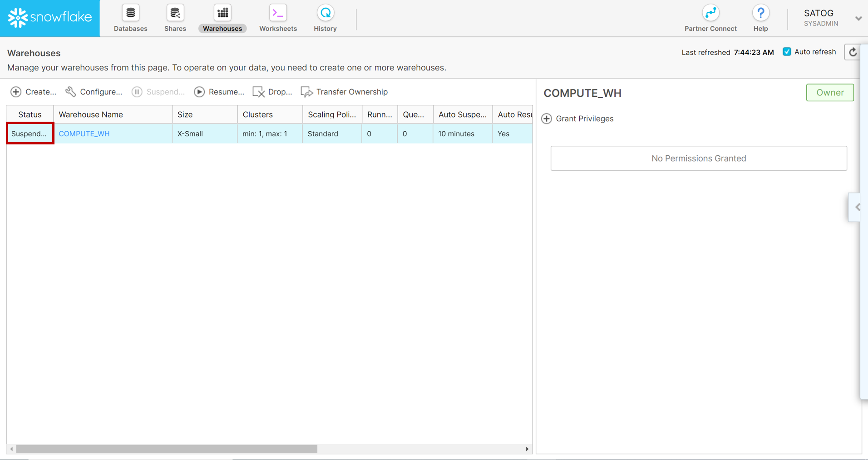Select the Suspended status cell
The height and width of the screenshot is (460, 868).
pyautogui.click(x=30, y=134)
